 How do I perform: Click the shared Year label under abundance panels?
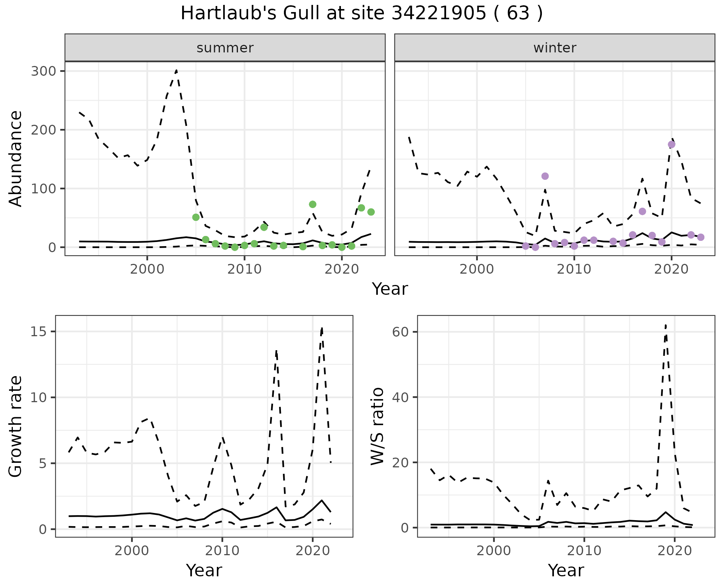tap(390, 289)
